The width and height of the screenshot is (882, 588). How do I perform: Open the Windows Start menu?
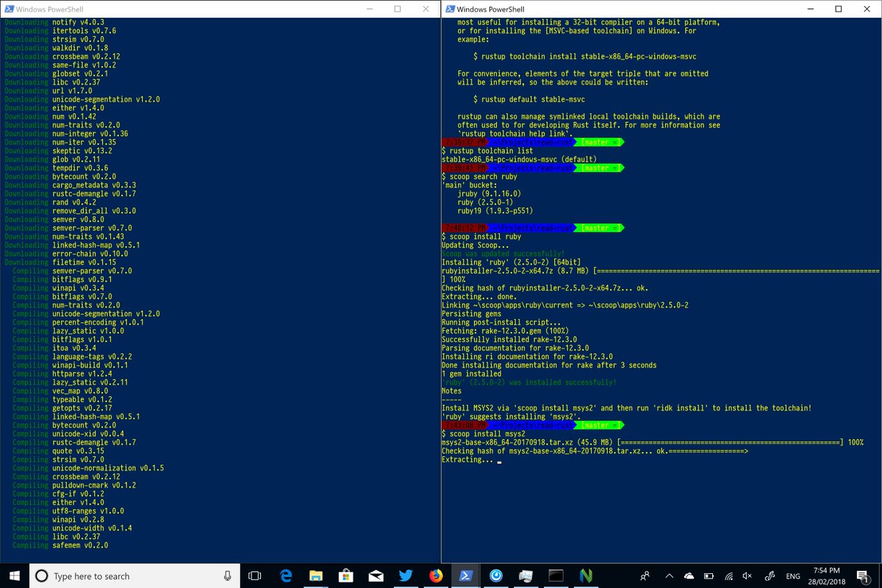(x=14, y=576)
